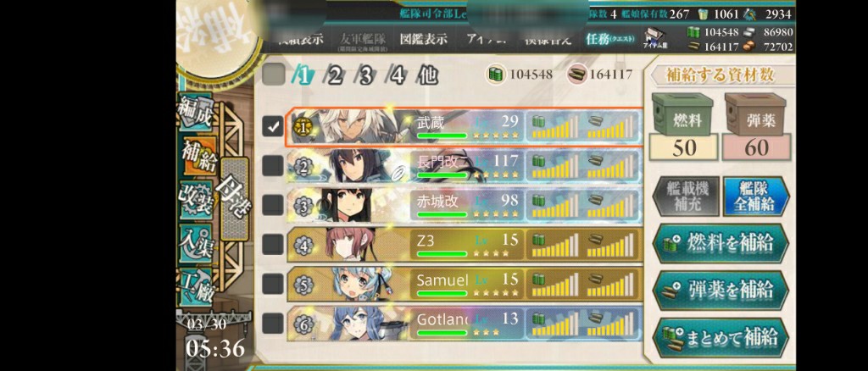Return to 母港 home port
The image size is (868, 371).
pyautogui.click(x=234, y=198)
